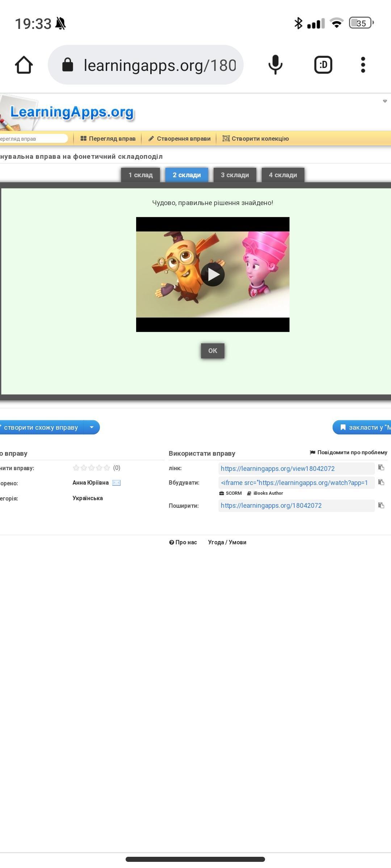Switch to the "2 склади" tab
This screenshot has height=868, width=391.
[x=187, y=175]
